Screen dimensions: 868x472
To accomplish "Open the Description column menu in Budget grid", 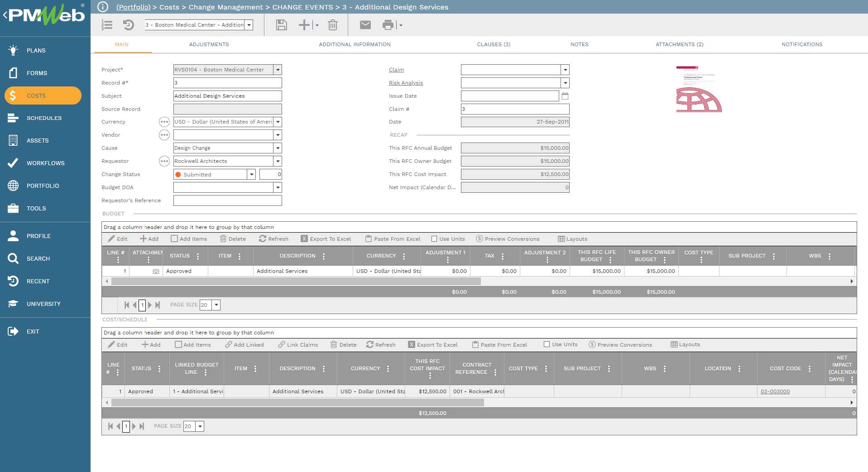I will coord(324,256).
